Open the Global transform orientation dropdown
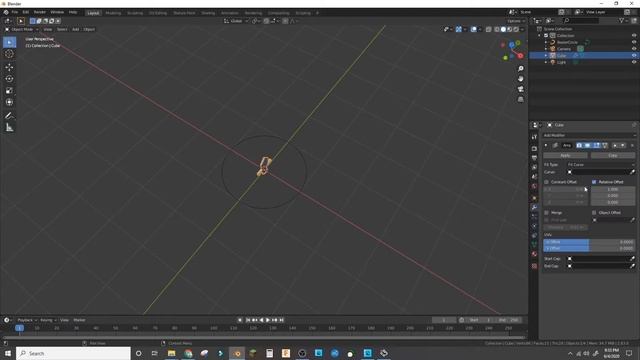Screen dimensions: 640x360 (x=236, y=21)
